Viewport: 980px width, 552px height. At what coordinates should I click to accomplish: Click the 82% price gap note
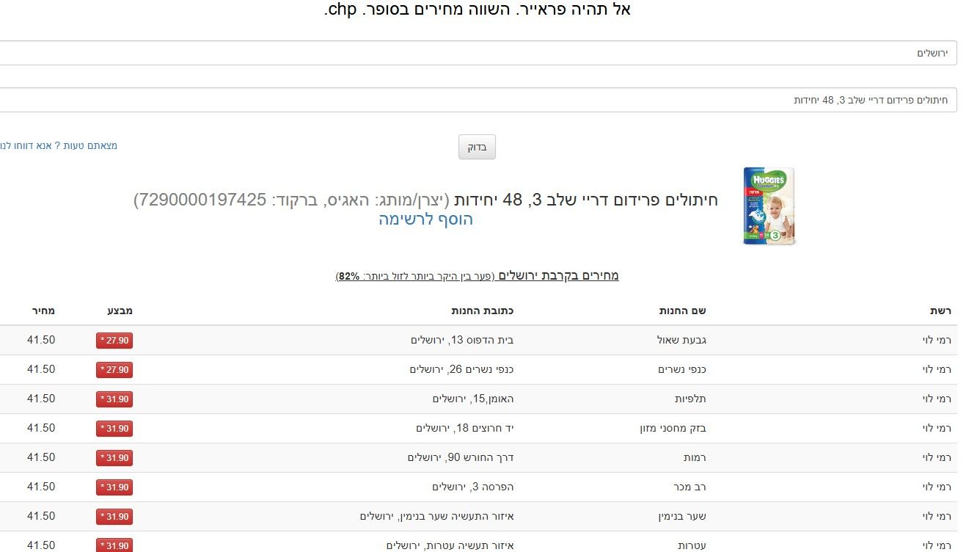coord(415,277)
